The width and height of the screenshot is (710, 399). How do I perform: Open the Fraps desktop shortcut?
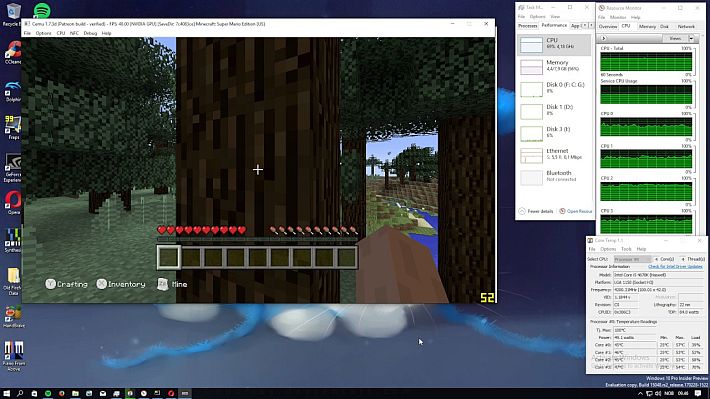[x=13, y=128]
